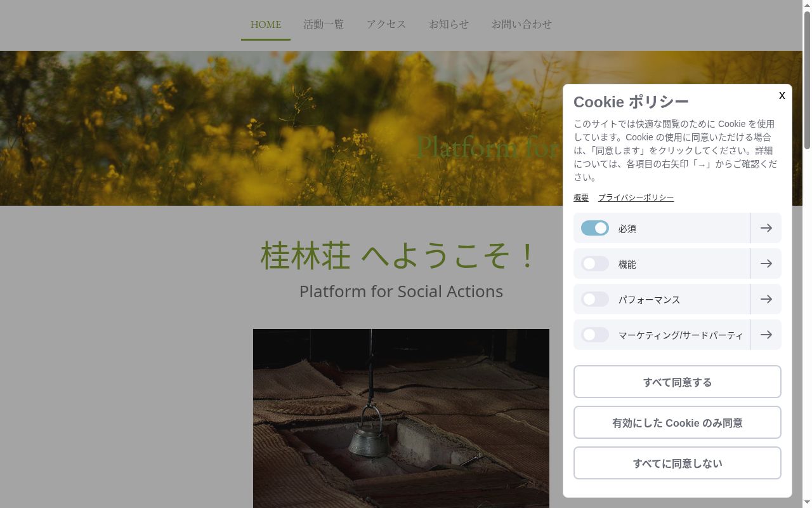Enable the 機能 cookie switch
The width and height of the screenshot is (812, 508).
(x=595, y=264)
